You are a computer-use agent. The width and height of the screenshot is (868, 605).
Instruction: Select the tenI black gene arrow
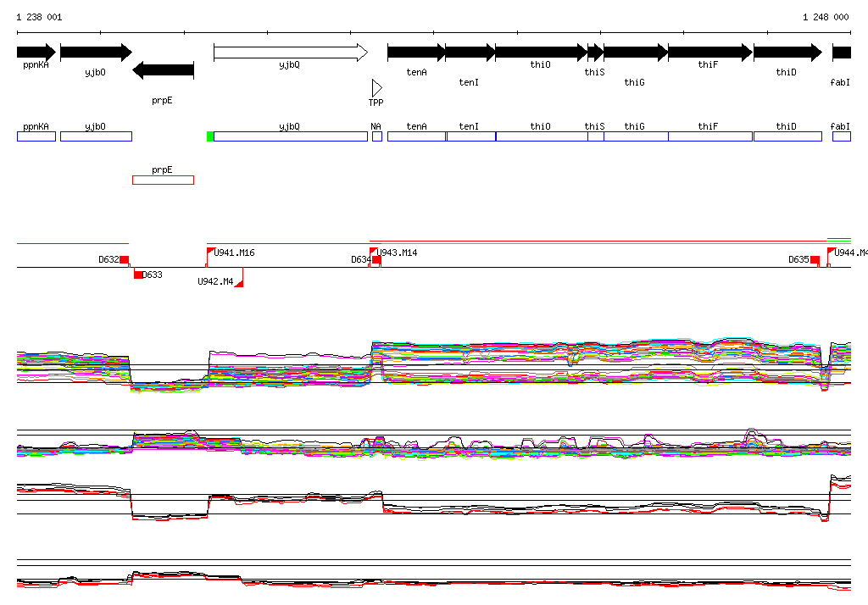pos(470,53)
